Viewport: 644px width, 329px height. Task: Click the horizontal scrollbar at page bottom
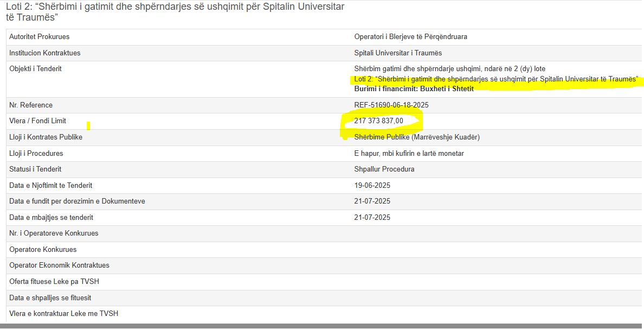point(322,326)
